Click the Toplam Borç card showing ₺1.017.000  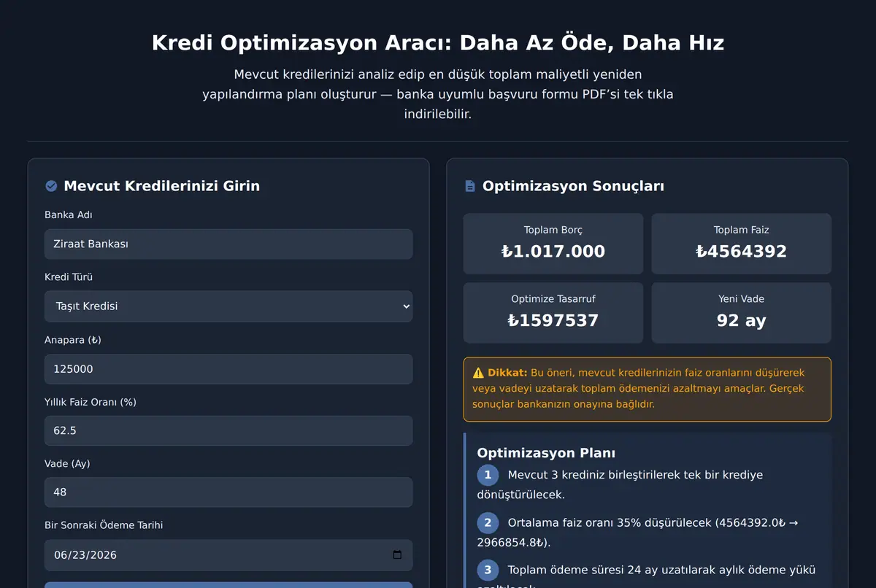tap(553, 244)
